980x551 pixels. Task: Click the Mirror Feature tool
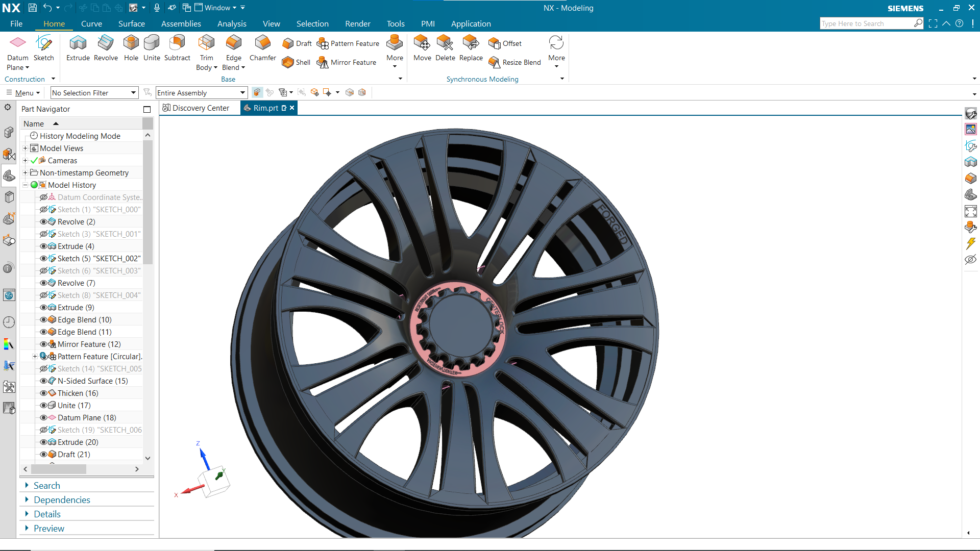[x=347, y=62]
